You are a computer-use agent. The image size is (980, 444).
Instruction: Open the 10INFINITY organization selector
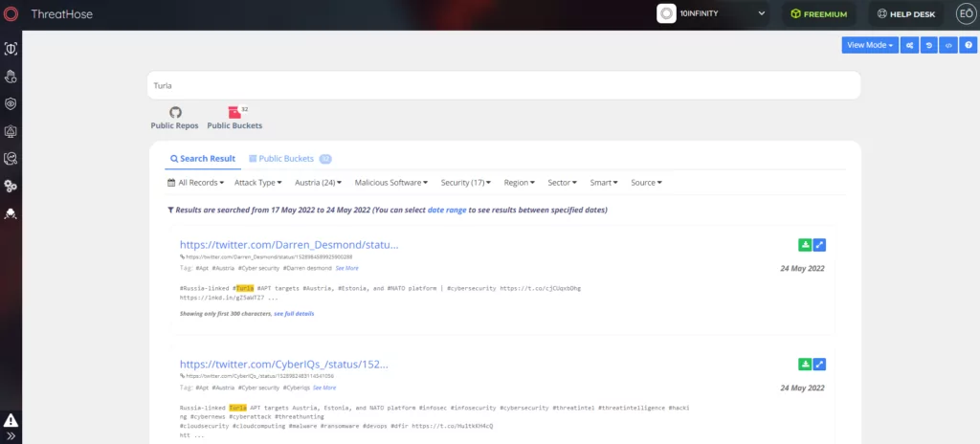point(711,13)
